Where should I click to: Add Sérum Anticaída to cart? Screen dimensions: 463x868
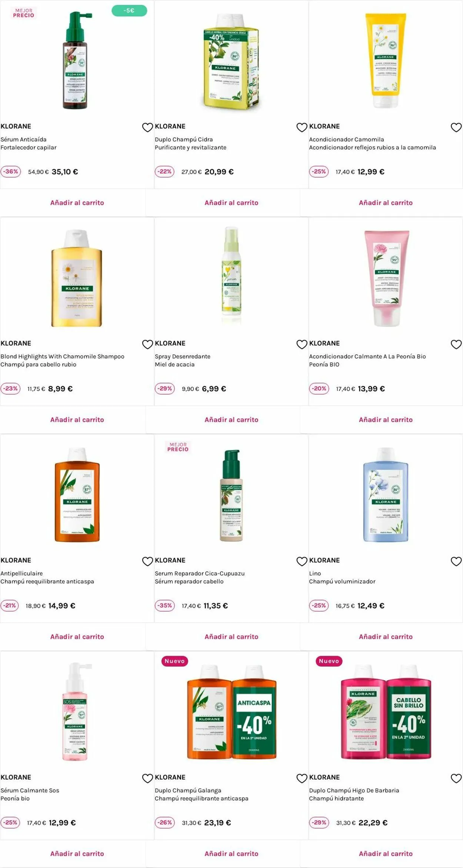77,203
